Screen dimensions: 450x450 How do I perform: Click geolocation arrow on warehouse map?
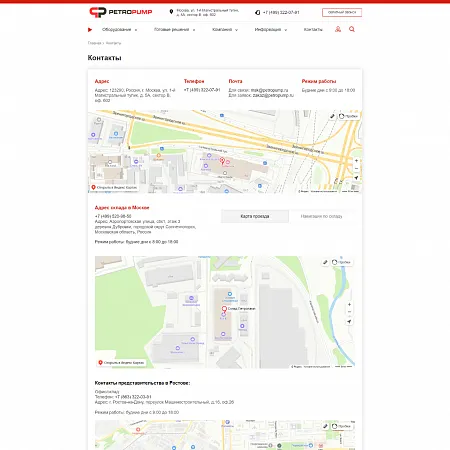[349, 322]
